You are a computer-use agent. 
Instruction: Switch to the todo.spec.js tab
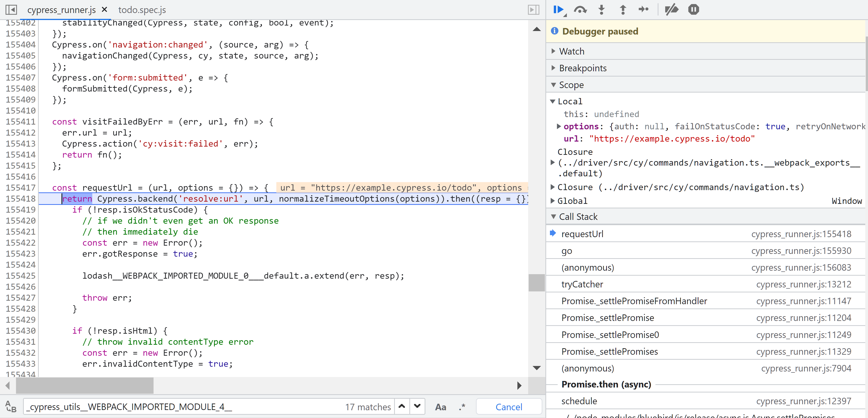pos(142,10)
